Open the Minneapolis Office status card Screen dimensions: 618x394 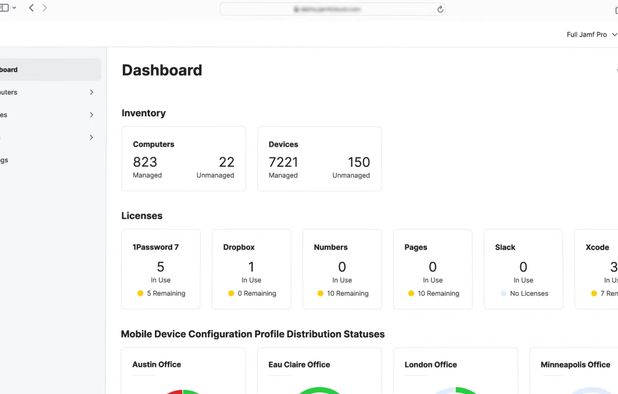click(574, 371)
